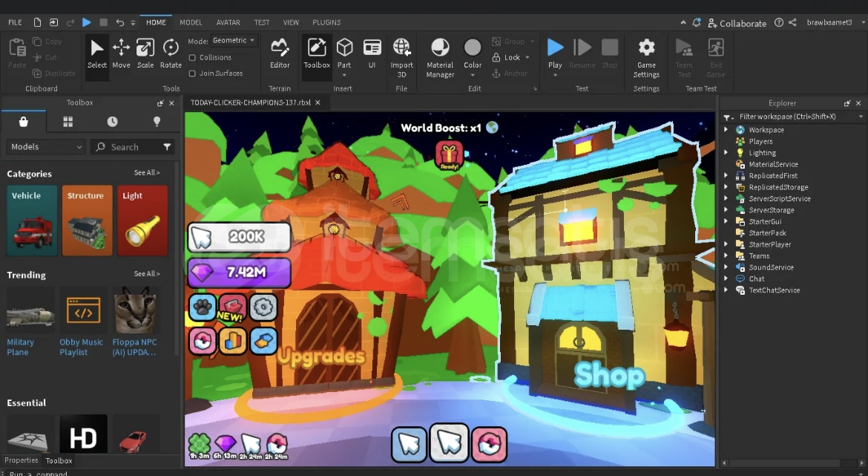
Task: Click the Resume test button
Action: [x=582, y=53]
